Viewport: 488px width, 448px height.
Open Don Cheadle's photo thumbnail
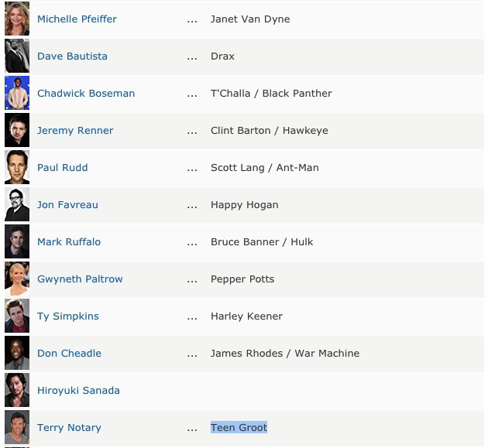click(x=17, y=353)
